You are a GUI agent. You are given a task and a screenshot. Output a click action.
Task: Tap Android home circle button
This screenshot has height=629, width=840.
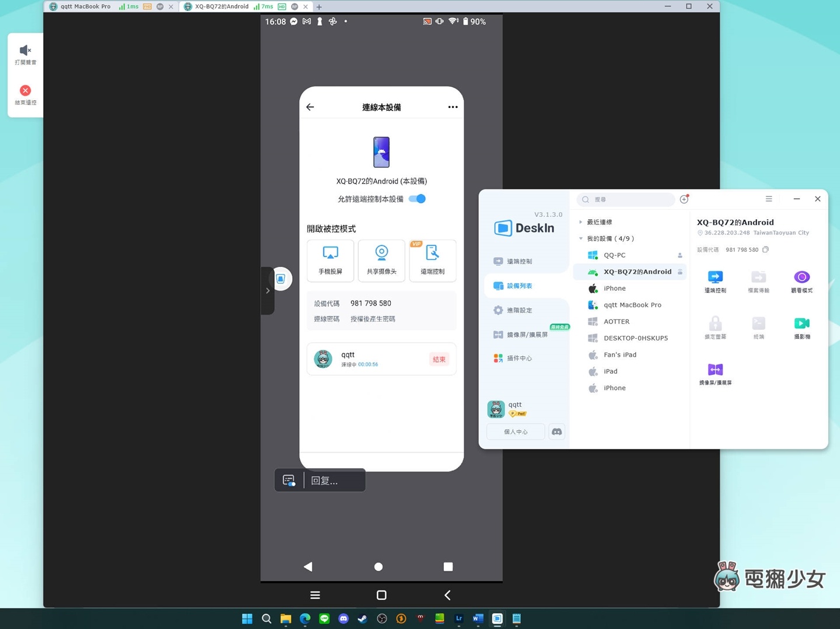(379, 567)
